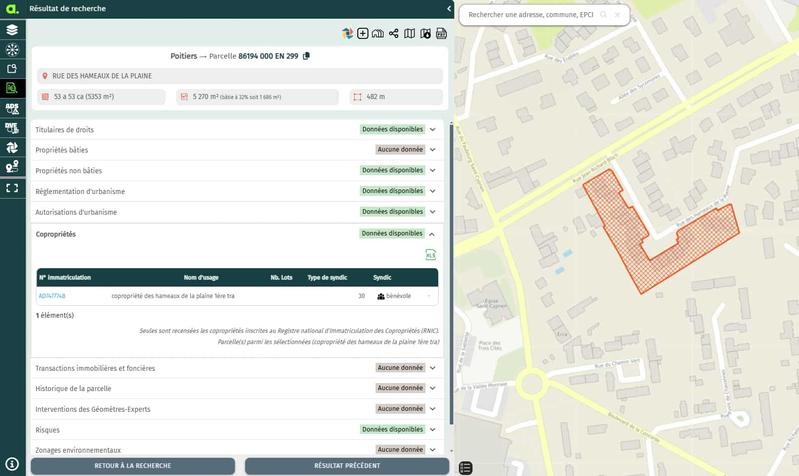This screenshot has height=476, width=799.
Task: Toggle fullscreen bracket icon in sidebar
Action: point(12,188)
